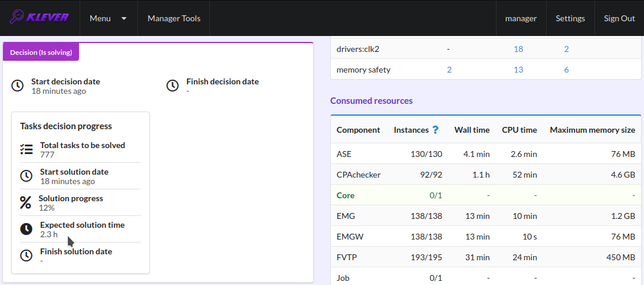Click the percent icon for Solution progress
644x285 pixels.
tap(25, 202)
